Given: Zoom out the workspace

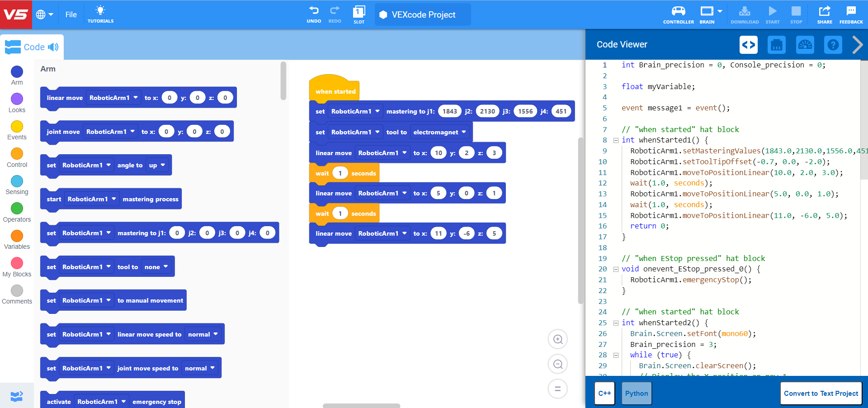Looking at the screenshot, I should pos(558,364).
